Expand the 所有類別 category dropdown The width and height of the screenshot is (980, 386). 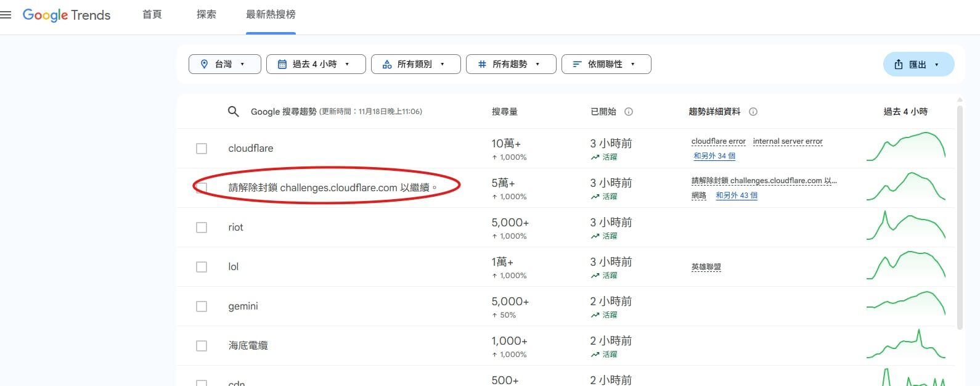coord(416,64)
